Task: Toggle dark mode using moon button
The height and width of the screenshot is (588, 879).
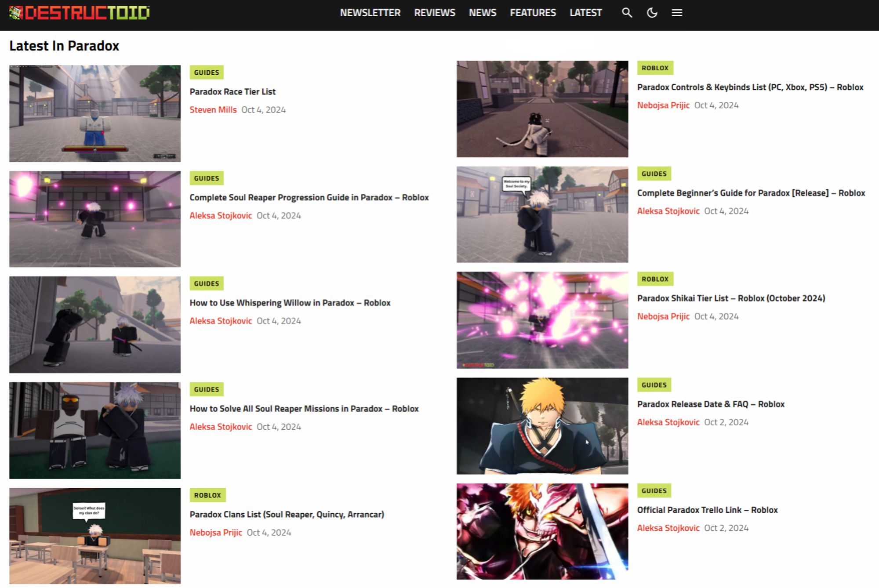Action: 651,12
